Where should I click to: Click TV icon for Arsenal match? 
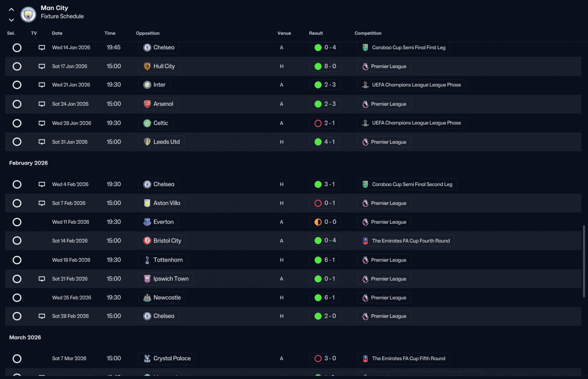[42, 104]
